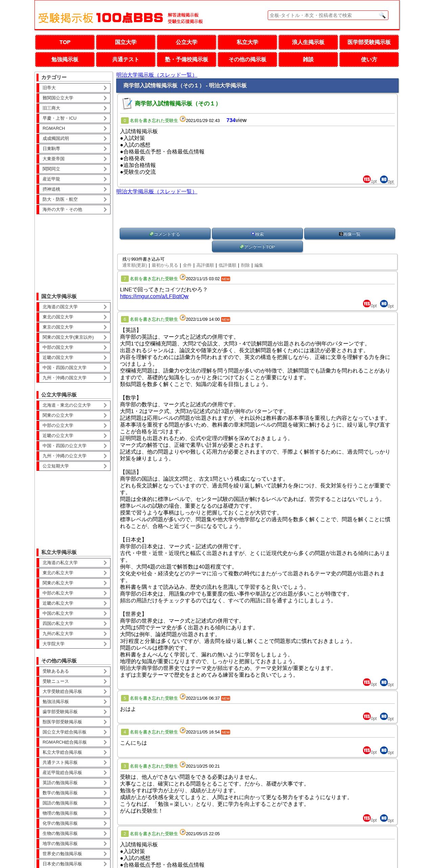434x868 pixels.
Task: Expand 海外の大学・その他 row
Action: pyautogui.click(x=74, y=210)
